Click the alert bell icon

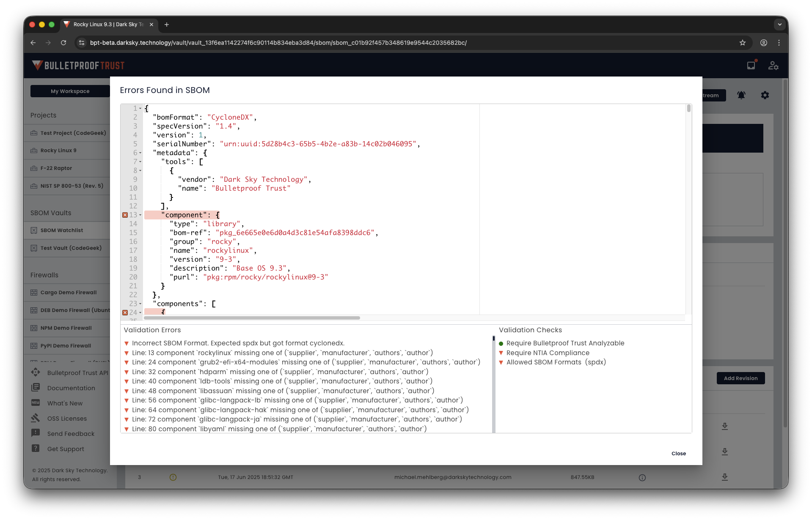(x=741, y=96)
